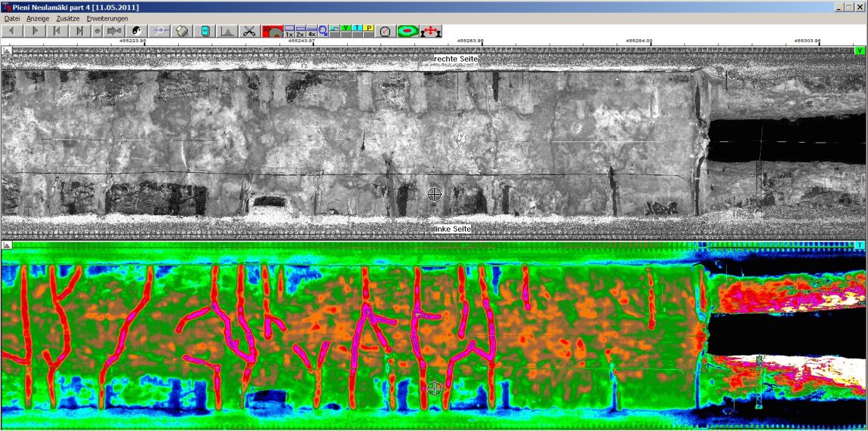Click the blue rotate magnifier icon

click(x=322, y=31)
